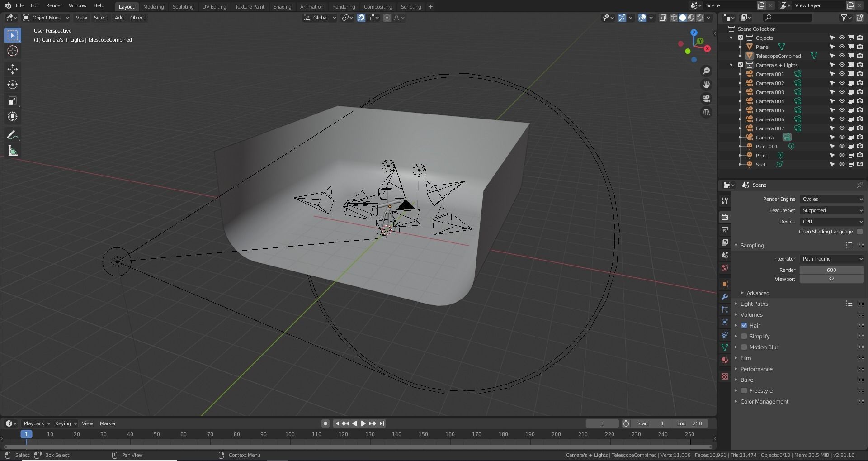The width and height of the screenshot is (868, 461).
Task: Click the End frame field
Action: pyautogui.click(x=689, y=423)
